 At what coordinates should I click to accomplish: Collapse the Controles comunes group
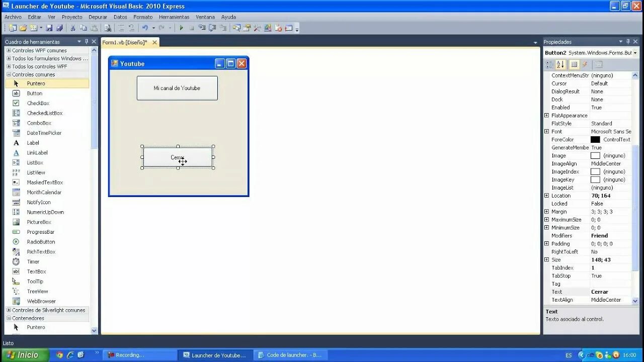[9, 74]
